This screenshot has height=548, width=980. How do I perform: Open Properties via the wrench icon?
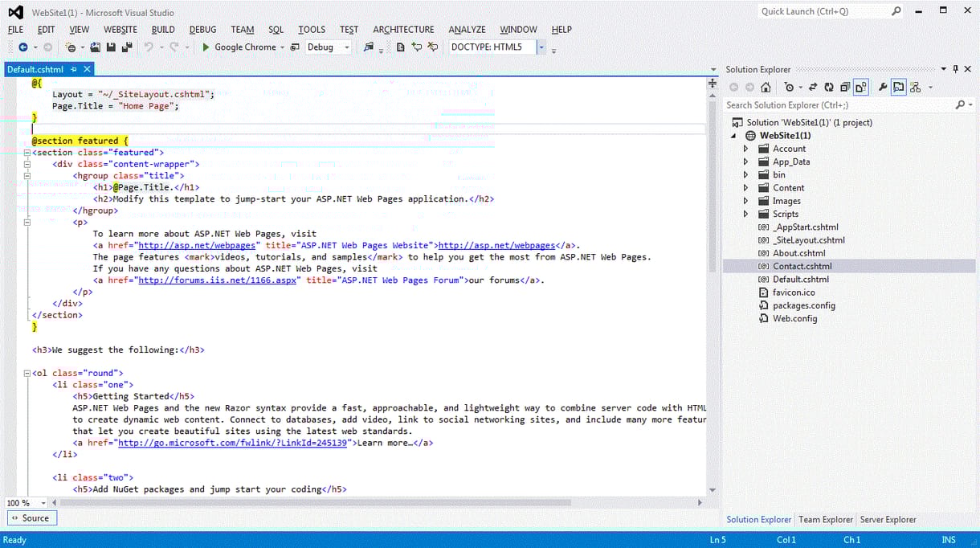(883, 88)
